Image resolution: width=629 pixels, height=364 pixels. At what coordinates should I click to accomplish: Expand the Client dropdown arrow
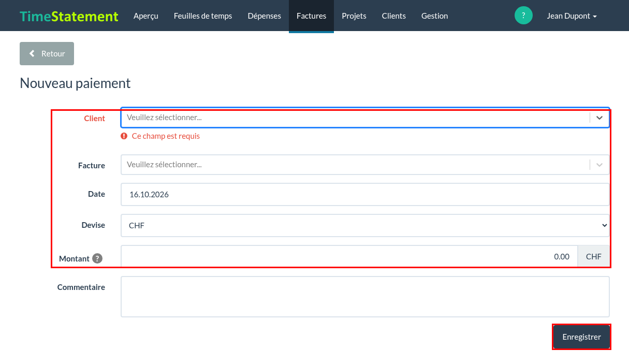pyautogui.click(x=599, y=118)
